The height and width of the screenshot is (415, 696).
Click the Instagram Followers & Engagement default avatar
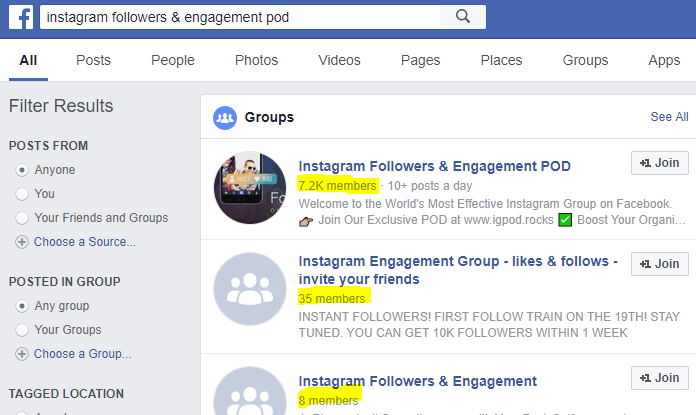tap(250, 391)
